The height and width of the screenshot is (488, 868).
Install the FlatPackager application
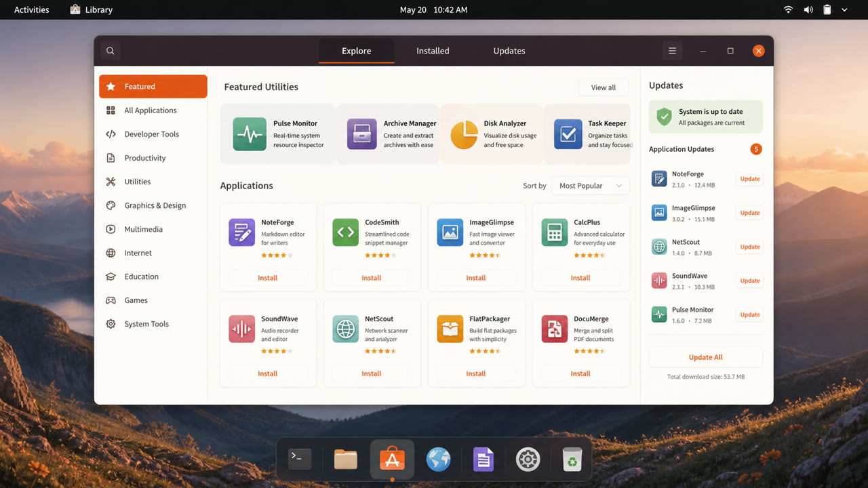pos(476,373)
